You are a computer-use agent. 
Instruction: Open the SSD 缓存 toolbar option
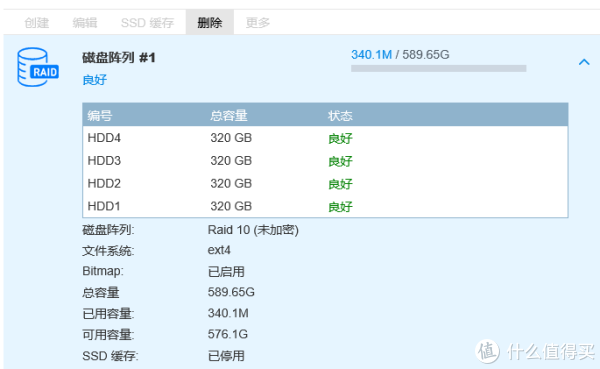coord(147,23)
